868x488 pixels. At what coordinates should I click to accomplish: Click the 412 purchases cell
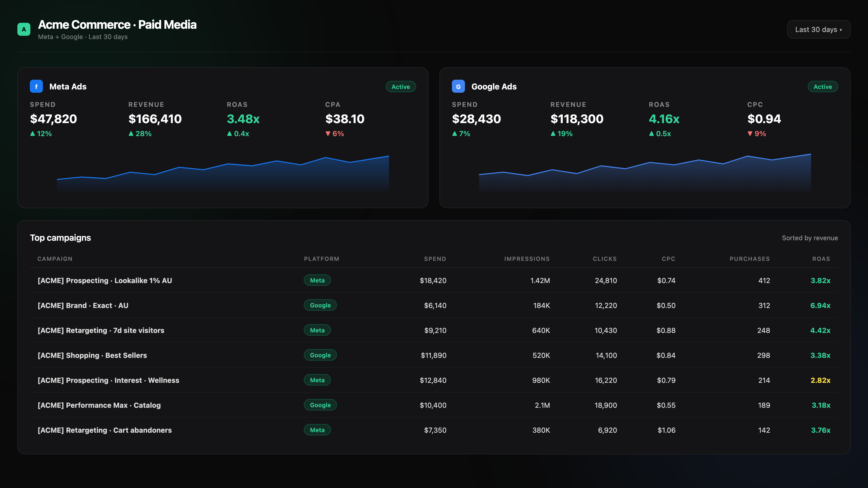pyautogui.click(x=764, y=280)
